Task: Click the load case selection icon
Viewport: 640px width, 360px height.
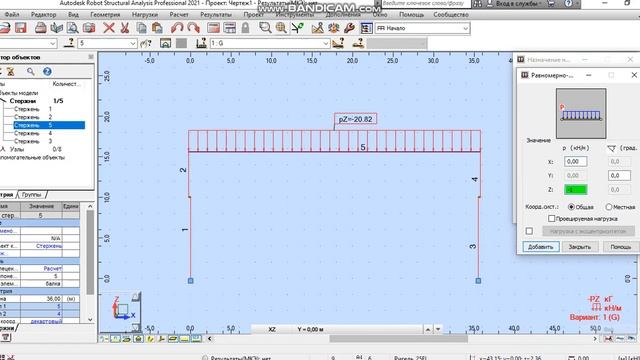Action: 201,43
